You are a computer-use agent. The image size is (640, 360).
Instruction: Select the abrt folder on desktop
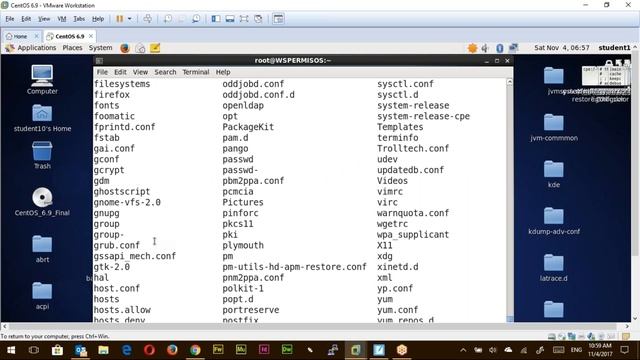[42, 249]
